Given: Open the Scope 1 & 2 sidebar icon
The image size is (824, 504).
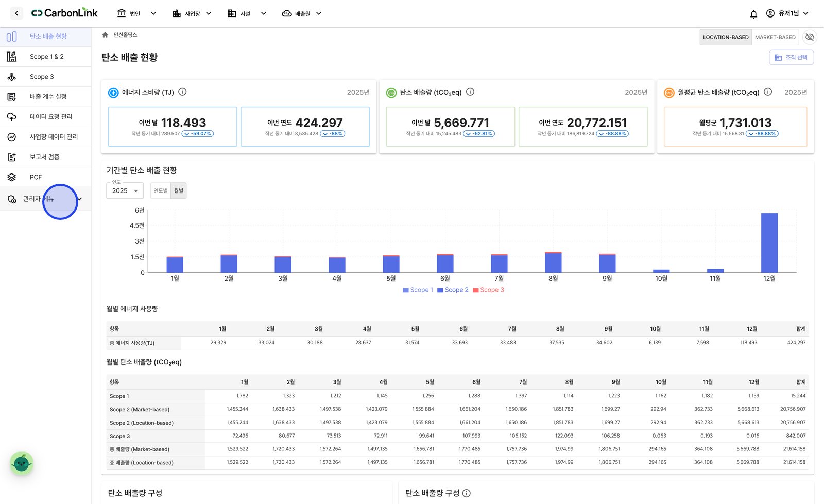Looking at the screenshot, I should coord(11,57).
